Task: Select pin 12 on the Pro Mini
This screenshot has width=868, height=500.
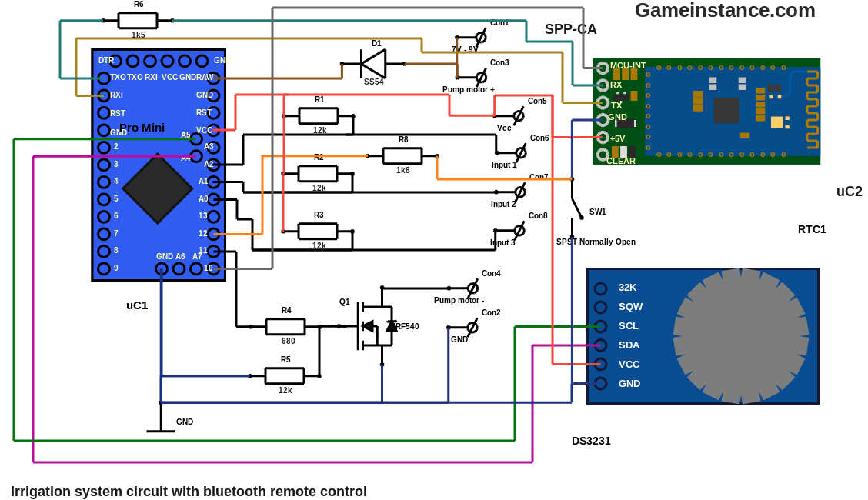Action: click(x=213, y=234)
